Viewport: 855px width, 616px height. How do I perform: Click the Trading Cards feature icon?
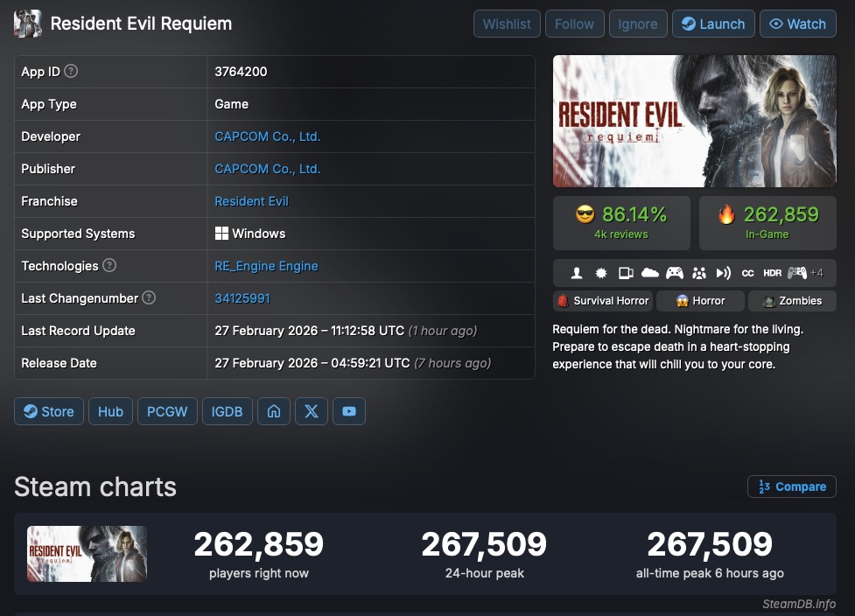[625, 272]
